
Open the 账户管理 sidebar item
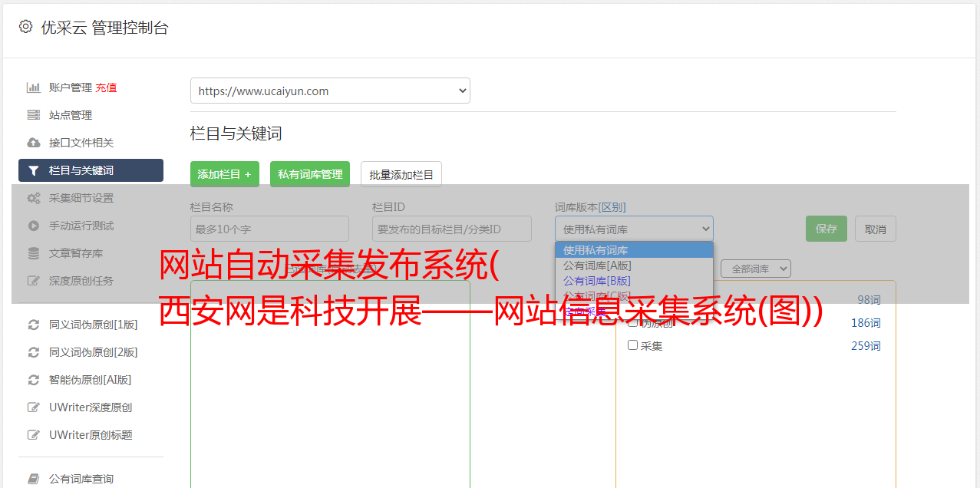pos(70,87)
